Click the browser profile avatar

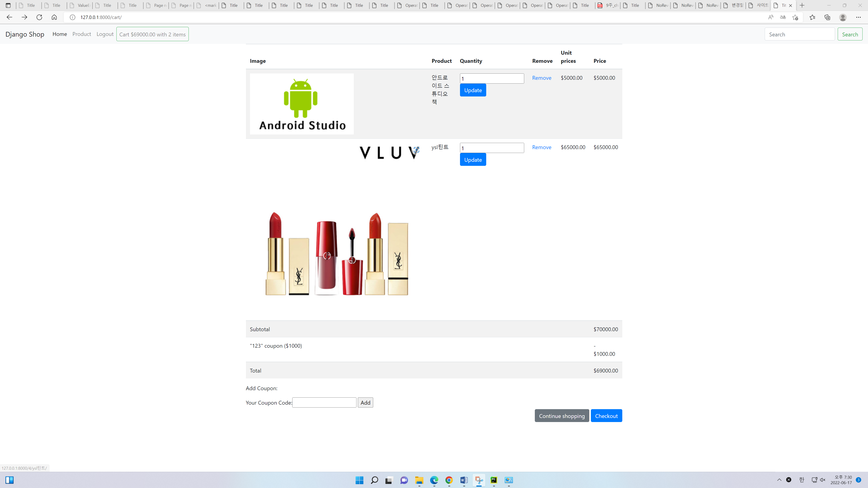[x=843, y=17]
